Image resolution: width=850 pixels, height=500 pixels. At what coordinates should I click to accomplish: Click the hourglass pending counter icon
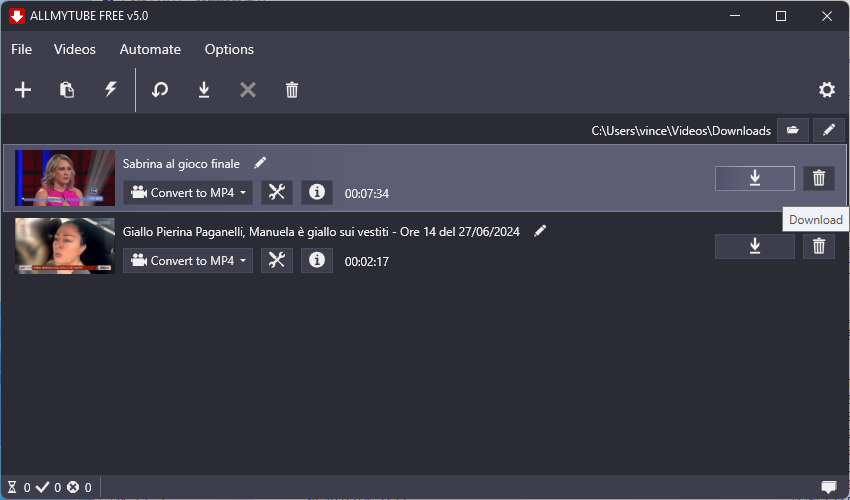pos(12,488)
